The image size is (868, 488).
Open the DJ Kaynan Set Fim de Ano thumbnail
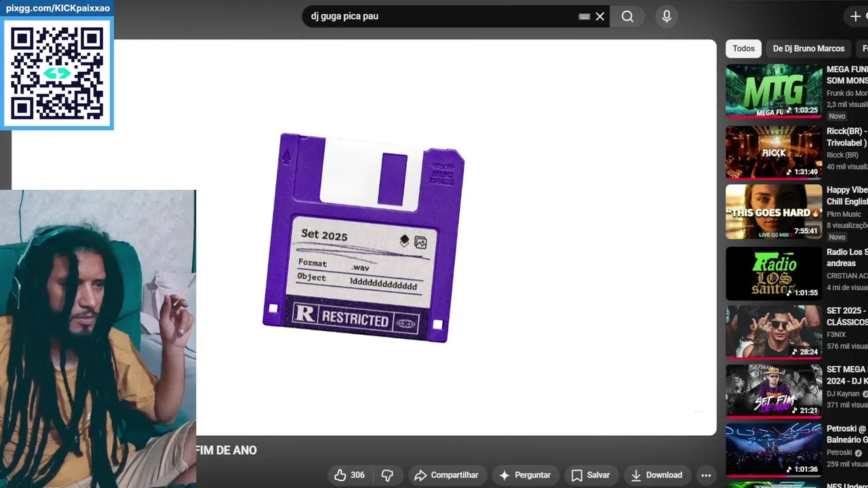pyautogui.click(x=774, y=391)
